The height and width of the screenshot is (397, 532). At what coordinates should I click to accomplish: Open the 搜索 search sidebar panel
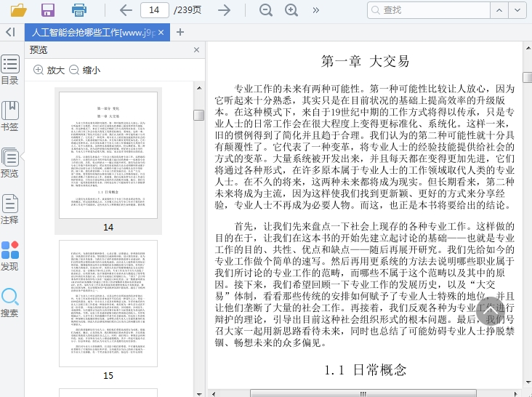coord(10,302)
